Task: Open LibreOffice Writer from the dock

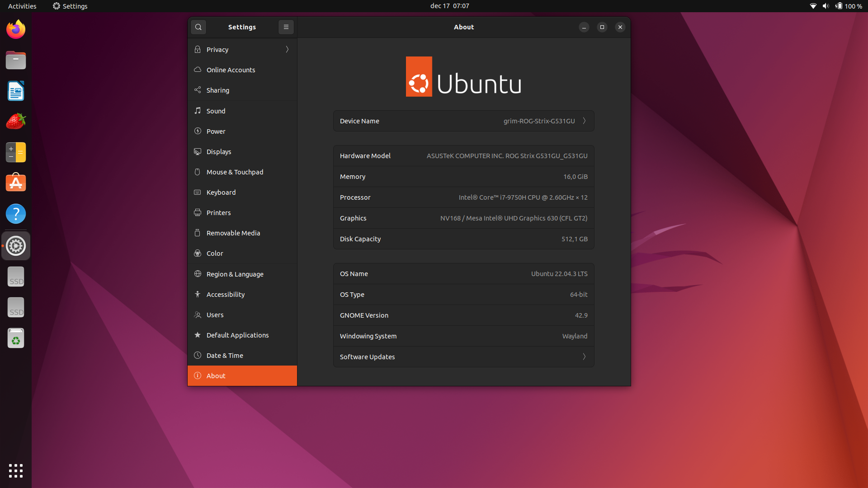Action: pyautogui.click(x=16, y=91)
